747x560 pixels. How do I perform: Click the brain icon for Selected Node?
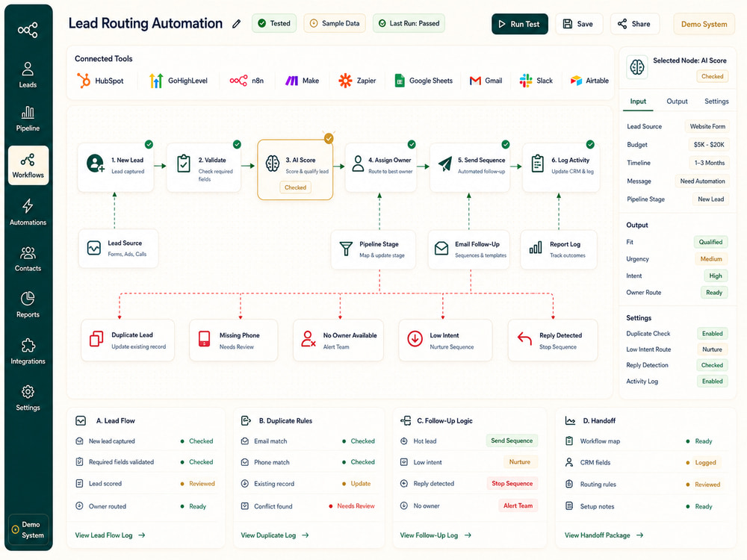(x=637, y=67)
